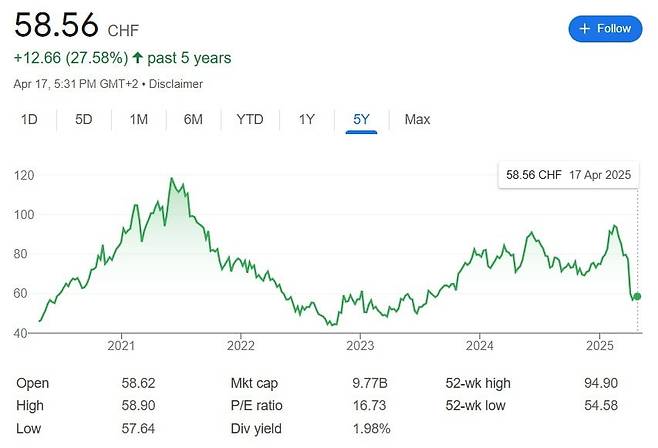
Task: Click the 80 y-axis label
Action: point(20,254)
